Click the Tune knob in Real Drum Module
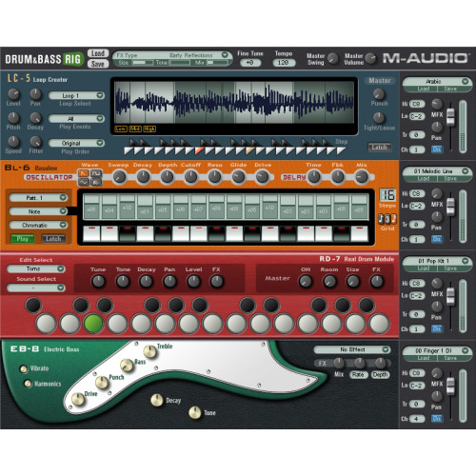 point(98,282)
